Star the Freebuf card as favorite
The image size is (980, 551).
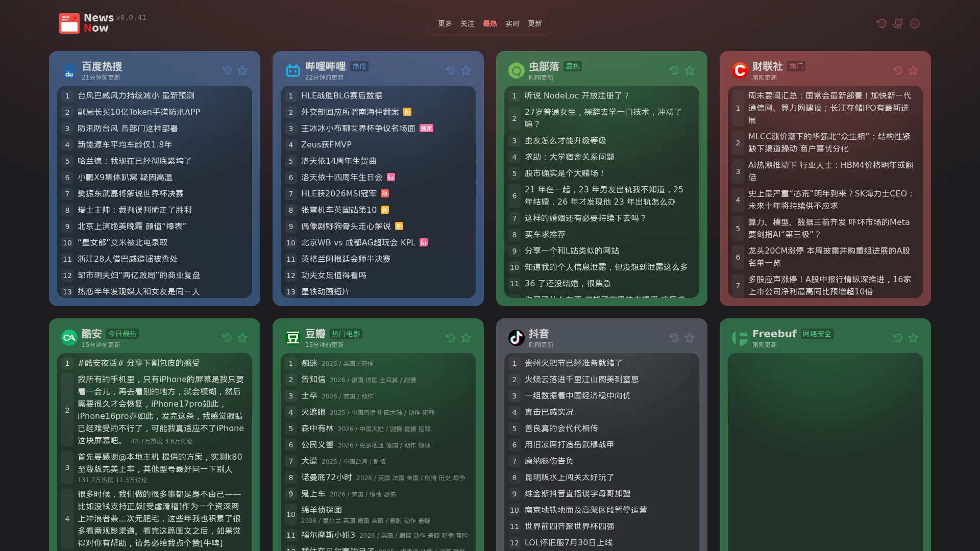tap(913, 338)
